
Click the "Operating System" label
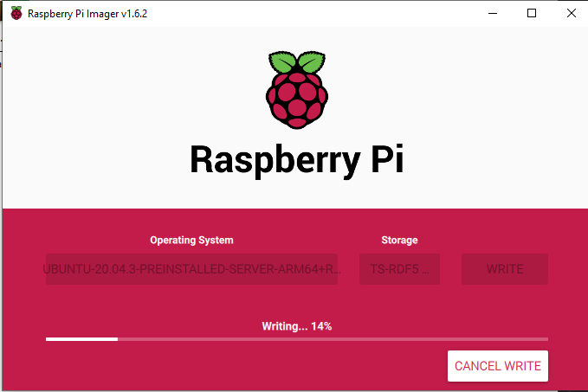coord(191,241)
